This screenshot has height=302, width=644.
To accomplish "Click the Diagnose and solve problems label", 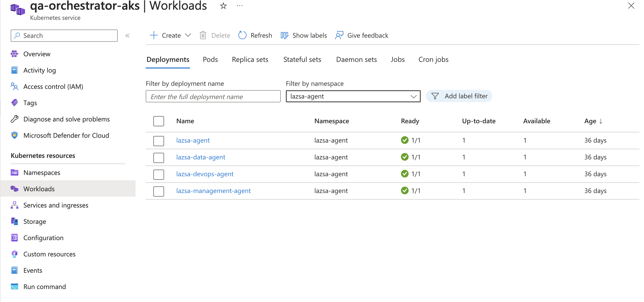I will point(66,119).
